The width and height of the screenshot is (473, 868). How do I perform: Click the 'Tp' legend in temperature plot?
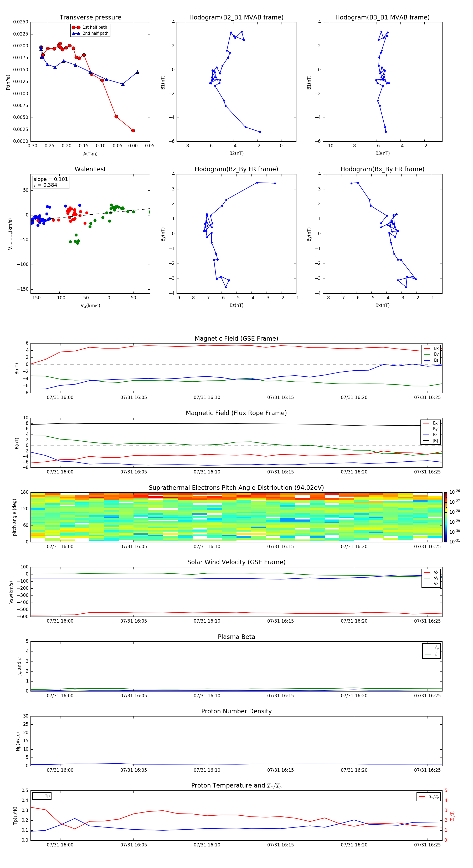point(42,796)
